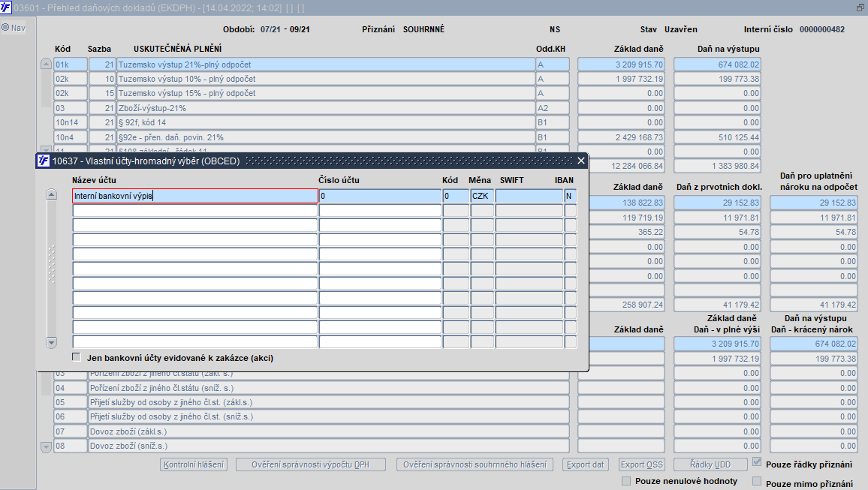Select row Přijetí služby od osoby (zákl.s.)

[329, 403]
